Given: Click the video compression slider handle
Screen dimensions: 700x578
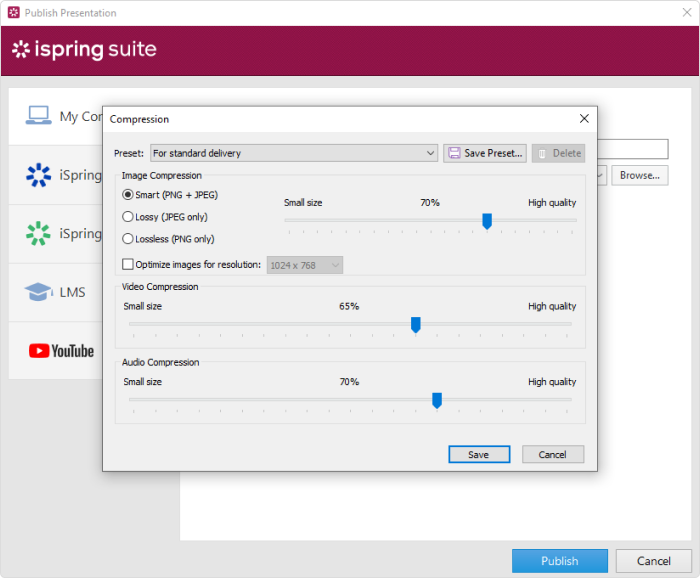Looking at the screenshot, I should (x=416, y=324).
